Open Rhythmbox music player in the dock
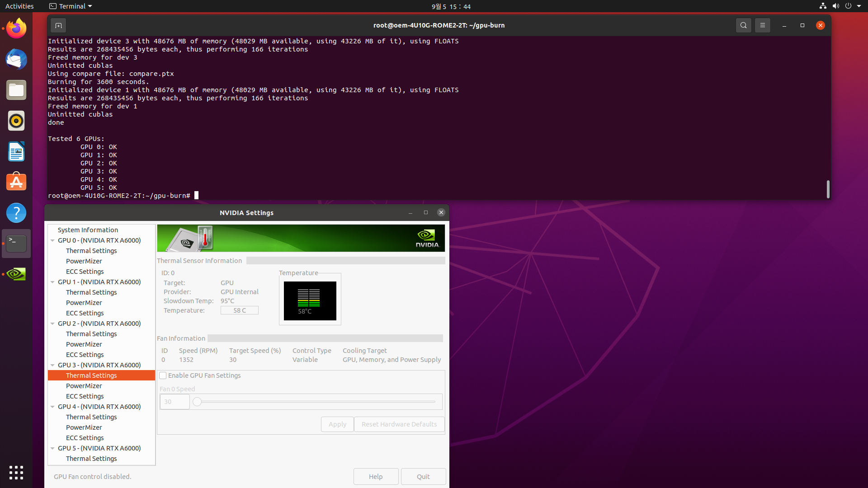 16,121
